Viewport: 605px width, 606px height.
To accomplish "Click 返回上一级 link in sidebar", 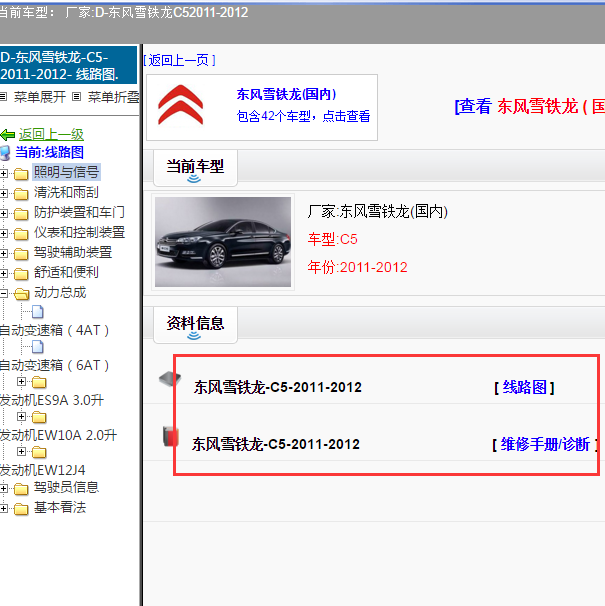I will (51, 134).
